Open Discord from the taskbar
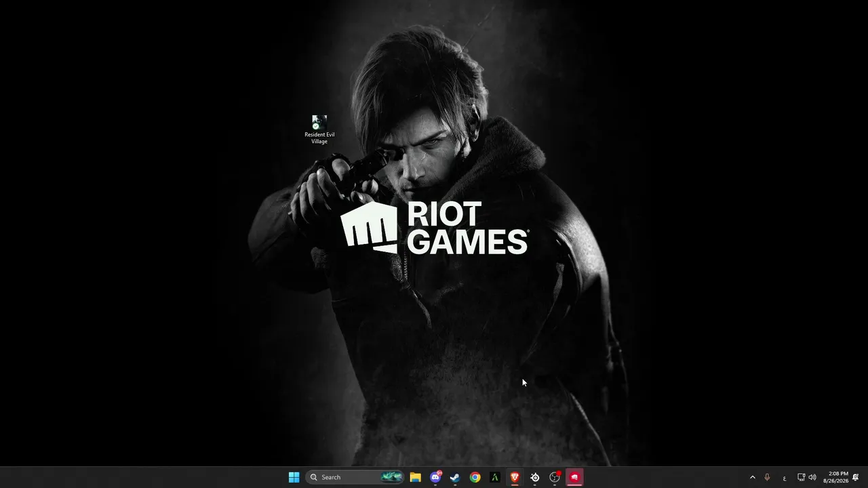This screenshot has height=488, width=868. [435, 477]
